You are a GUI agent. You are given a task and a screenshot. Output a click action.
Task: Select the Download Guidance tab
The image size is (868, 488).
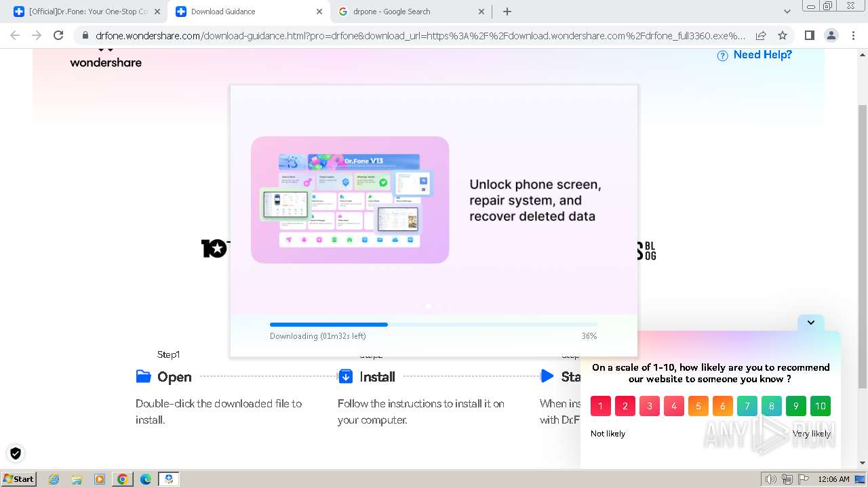248,12
